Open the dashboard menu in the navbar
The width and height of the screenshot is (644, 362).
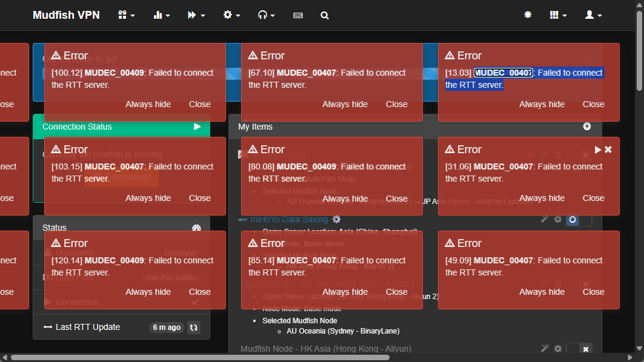coord(126,15)
